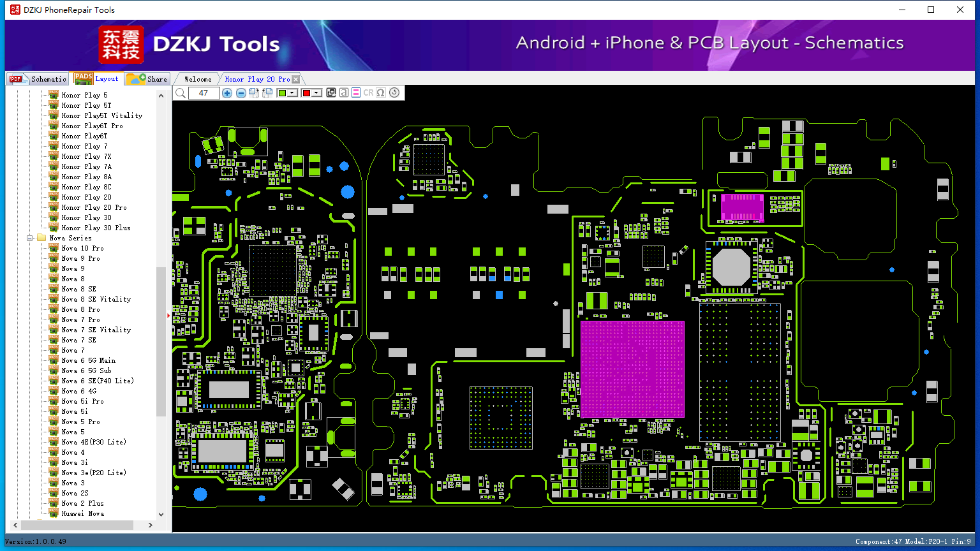Open the Share tab
This screenshot has width=980, height=551.
pos(147,79)
